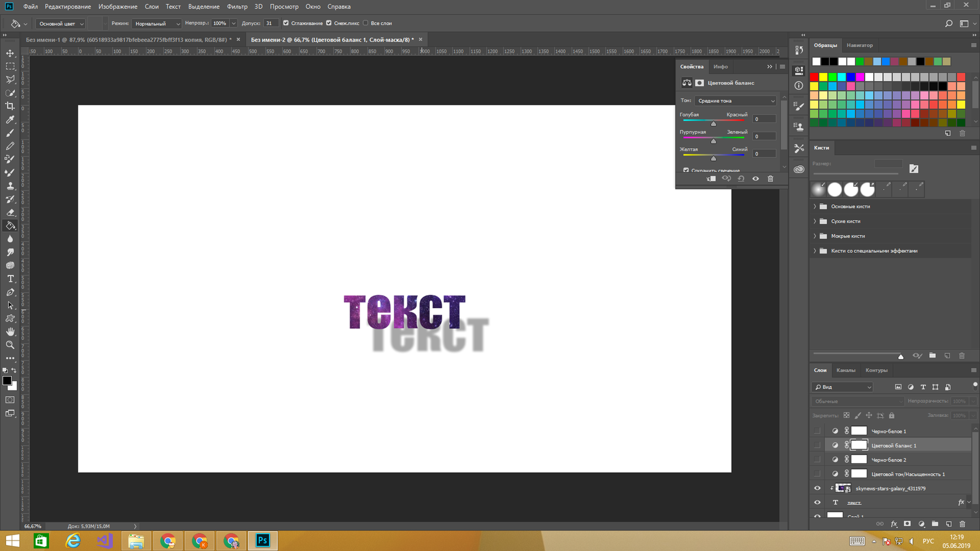Image resolution: width=980 pixels, height=551 pixels.
Task: Click the Допуск tolerance input field
Action: [271, 23]
